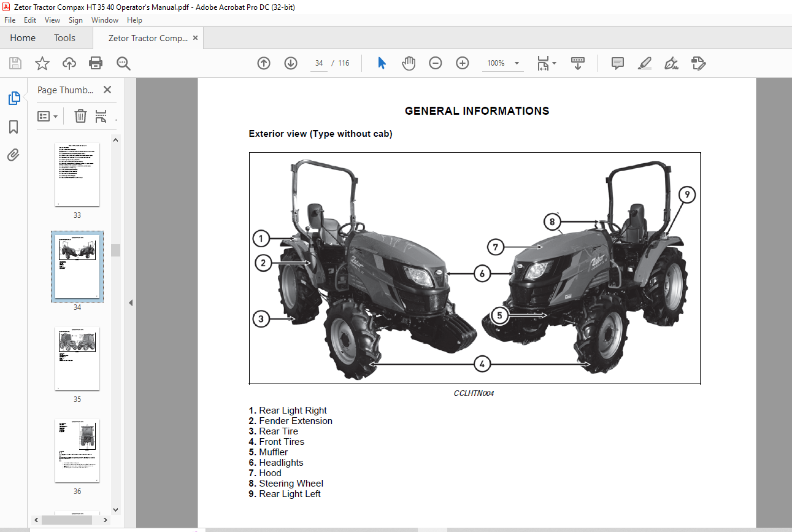
Task: Print the document with printer icon
Action: coord(96,63)
